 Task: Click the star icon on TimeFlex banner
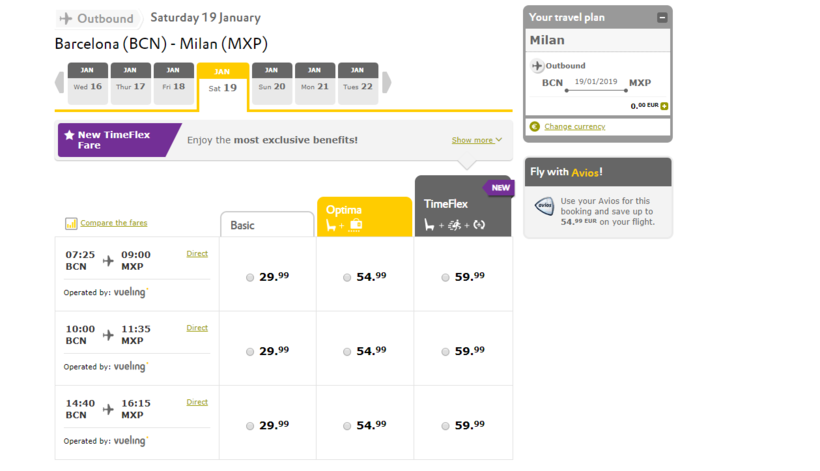(x=69, y=135)
